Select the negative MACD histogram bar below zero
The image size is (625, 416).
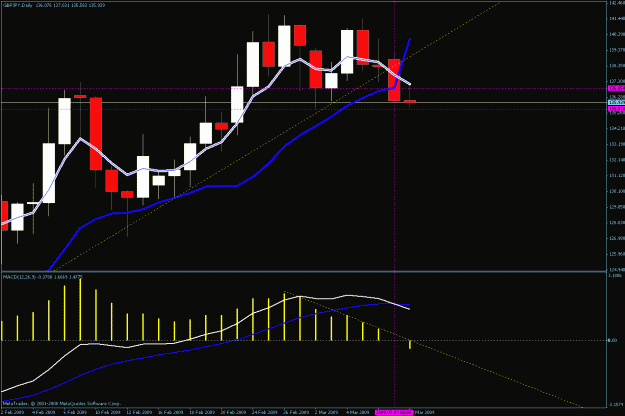[x=410, y=345]
